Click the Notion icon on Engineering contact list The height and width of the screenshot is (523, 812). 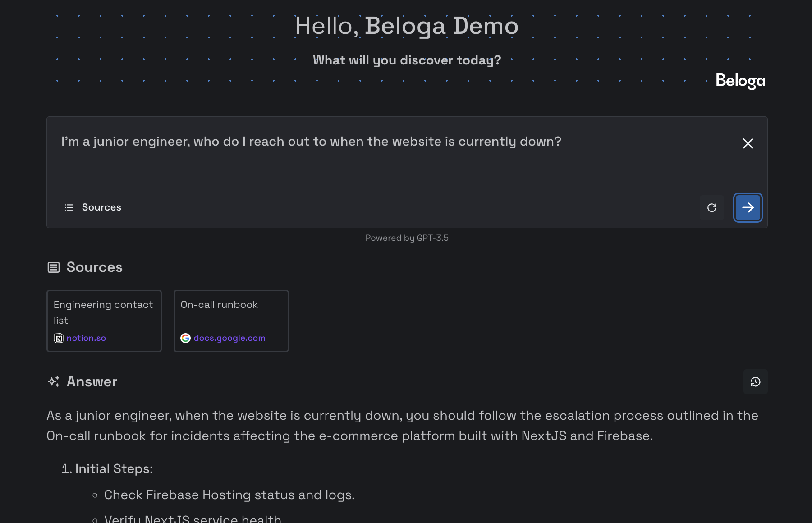pyautogui.click(x=58, y=338)
